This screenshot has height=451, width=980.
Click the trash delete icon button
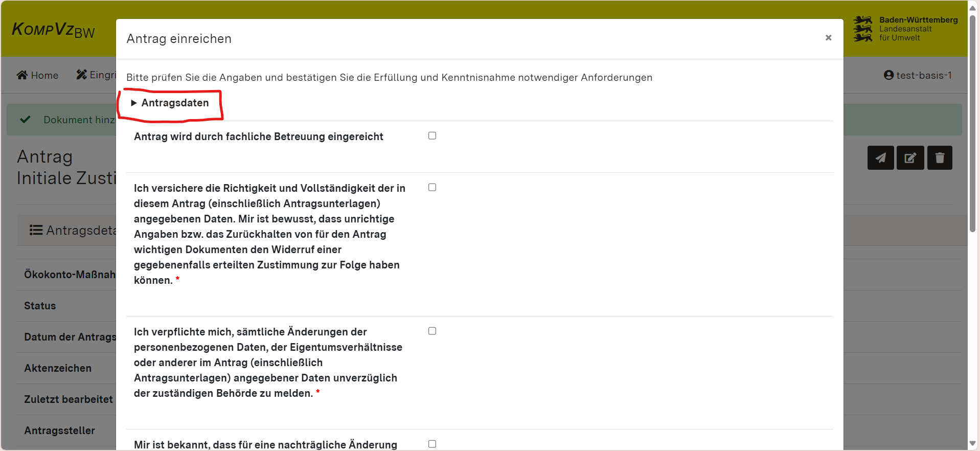point(940,158)
